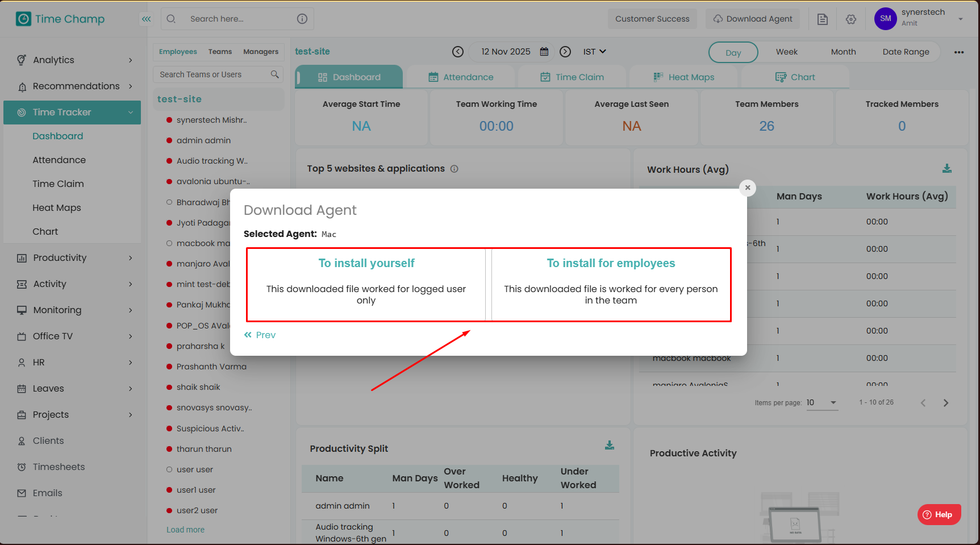Close the Download Agent dialog

point(748,188)
